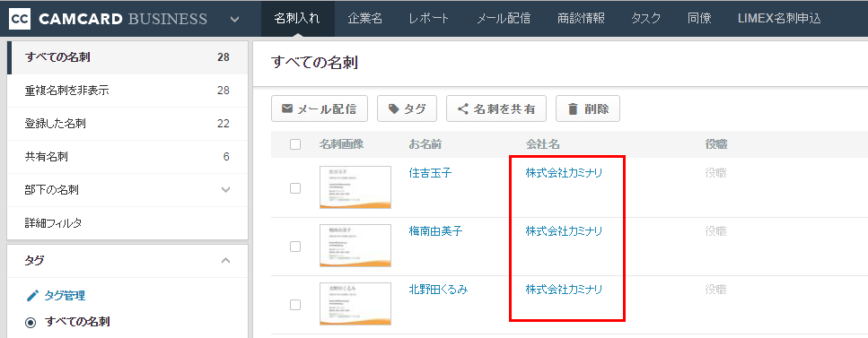The height and width of the screenshot is (338, 868).
Task: Select the すべての名刺 radio button
Action: (x=31, y=322)
